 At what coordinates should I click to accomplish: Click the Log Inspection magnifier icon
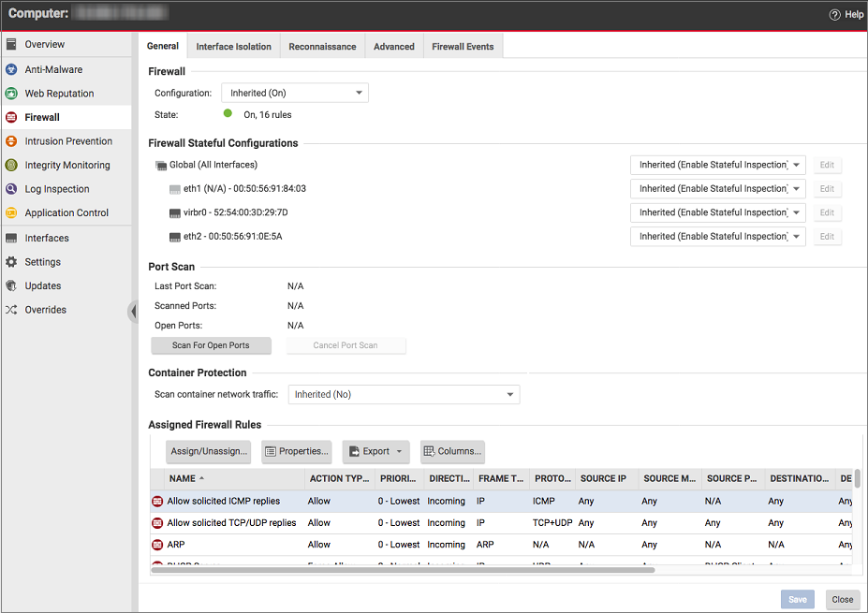coord(11,189)
